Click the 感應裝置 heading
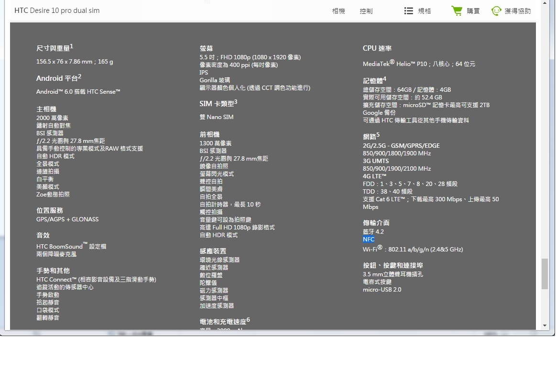Screen dimensions: 556x392 tap(213, 251)
